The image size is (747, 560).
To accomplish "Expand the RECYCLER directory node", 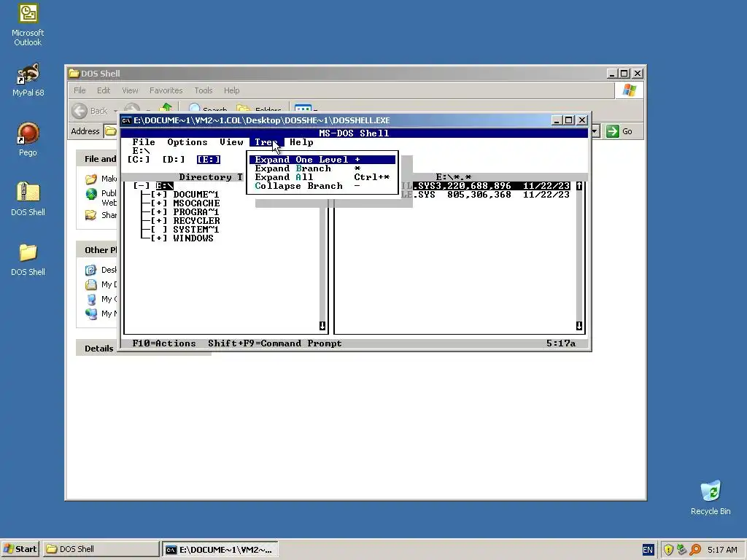I will pos(159,220).
